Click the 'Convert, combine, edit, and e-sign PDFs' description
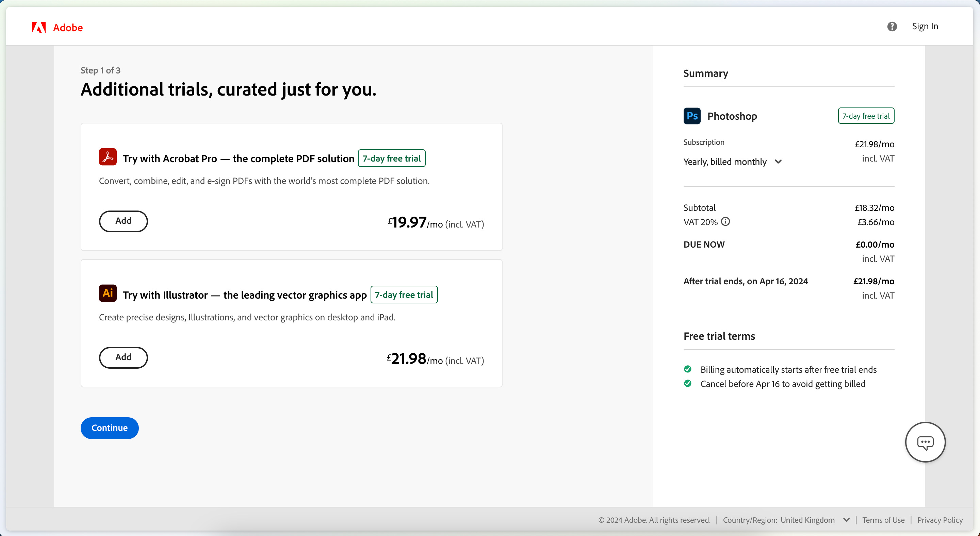The image size is (980, 536). 264,181
